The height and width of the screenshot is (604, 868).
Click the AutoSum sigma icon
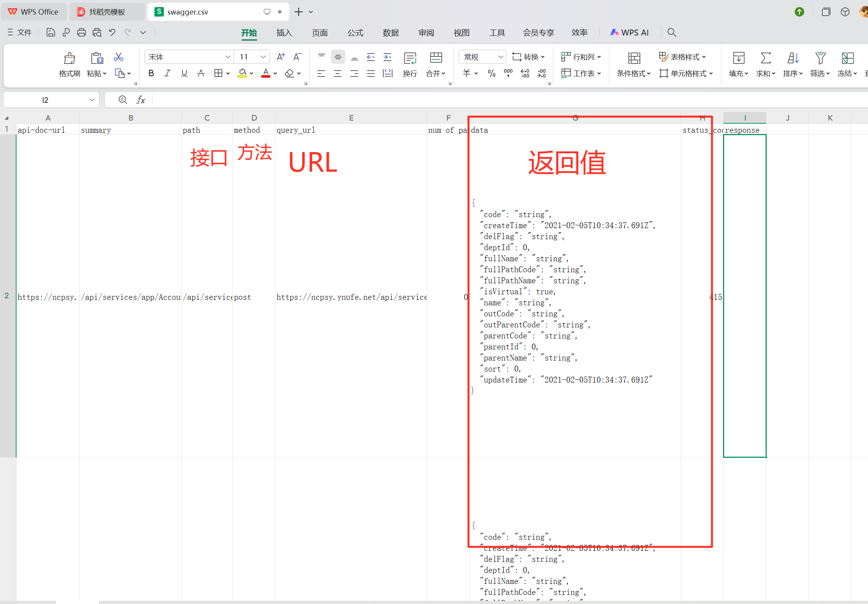click(x=766, y=58)
